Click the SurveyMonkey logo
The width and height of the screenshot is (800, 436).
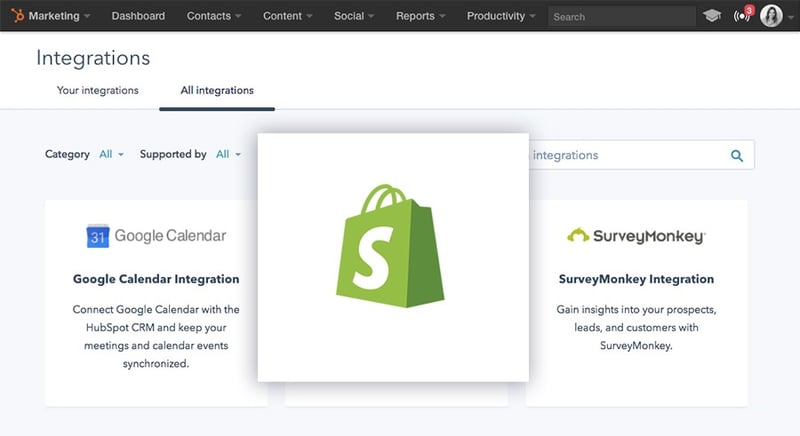pyautogui.click(x=636, y=236)
